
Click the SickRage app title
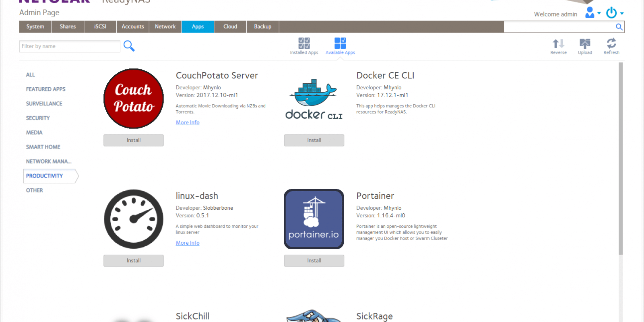click(374, 316)
